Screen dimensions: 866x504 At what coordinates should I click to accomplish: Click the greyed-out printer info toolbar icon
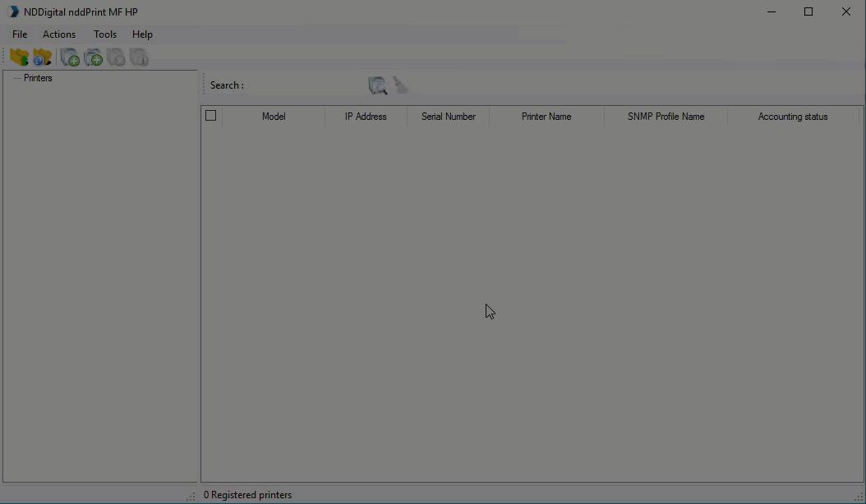pos(139,57)
